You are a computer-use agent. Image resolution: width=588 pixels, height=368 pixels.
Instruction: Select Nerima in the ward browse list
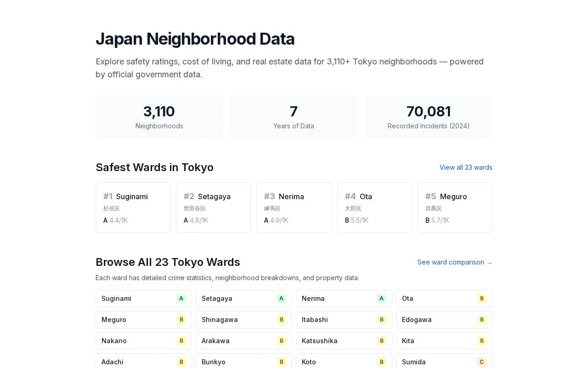tap(344, 299)
